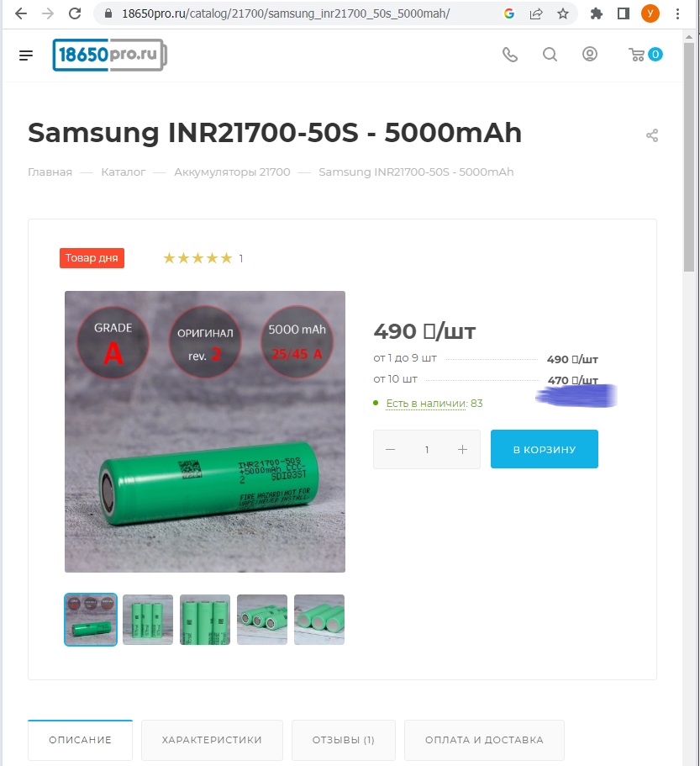
Task: Select the second battery thumbnail
Action: [x=148, y=620]
